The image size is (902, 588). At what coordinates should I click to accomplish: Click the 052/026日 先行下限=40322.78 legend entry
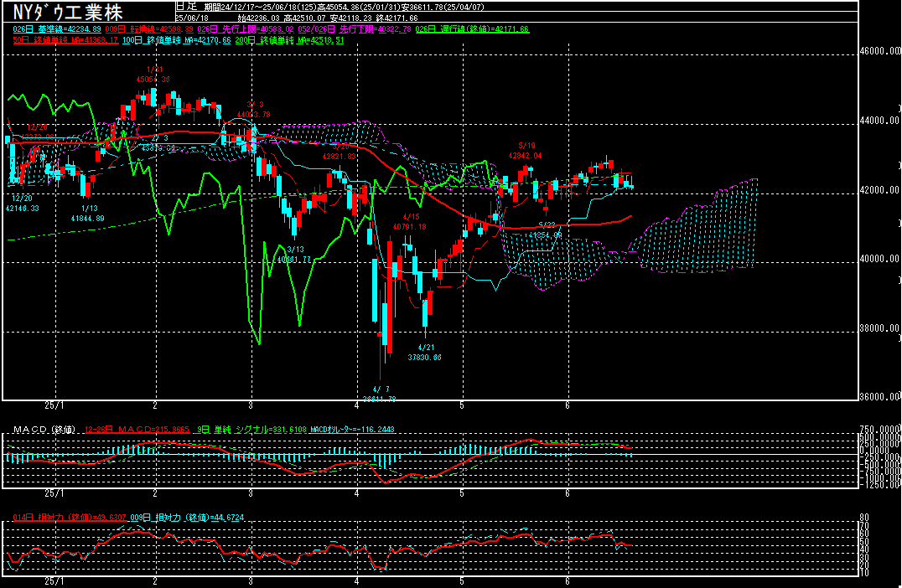pos(355,29)
